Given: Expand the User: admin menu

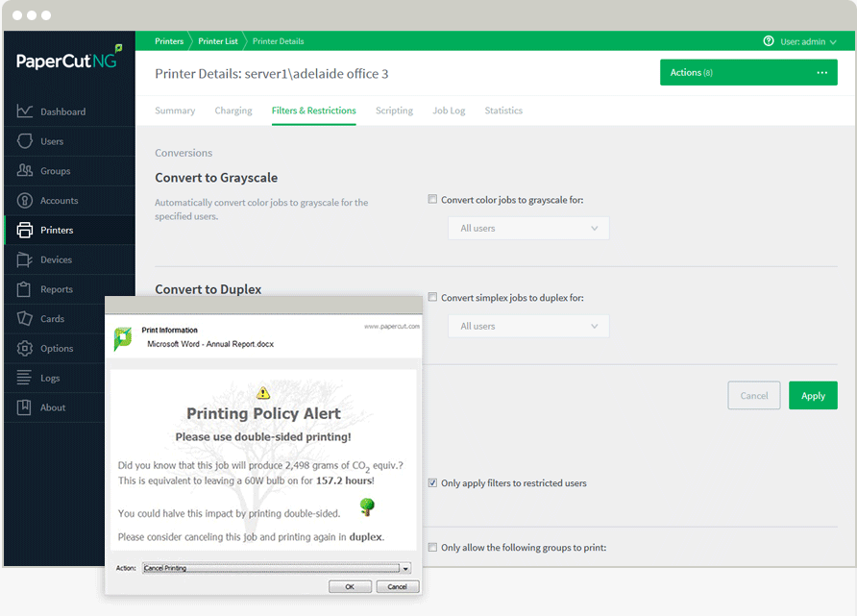Looking at the screenshot, I should pyautogui.click(x=808, y=41).
